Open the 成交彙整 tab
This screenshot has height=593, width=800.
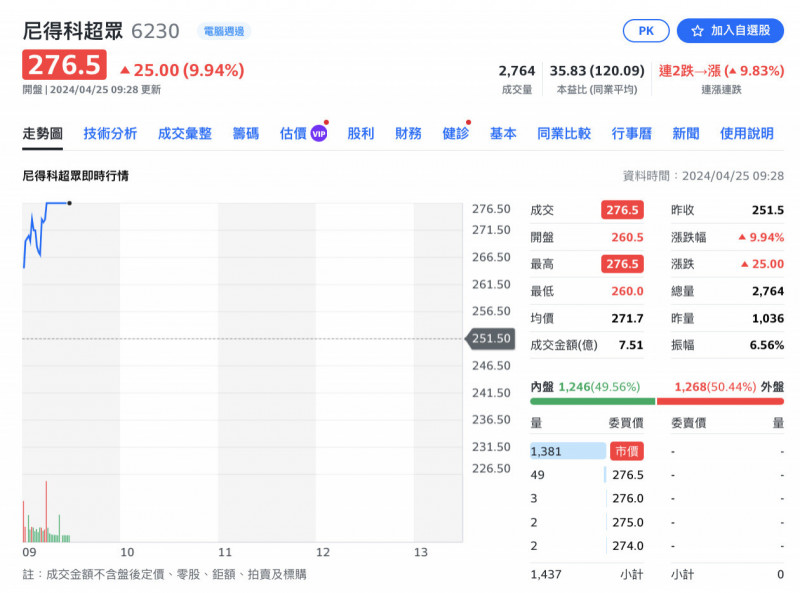185,134
